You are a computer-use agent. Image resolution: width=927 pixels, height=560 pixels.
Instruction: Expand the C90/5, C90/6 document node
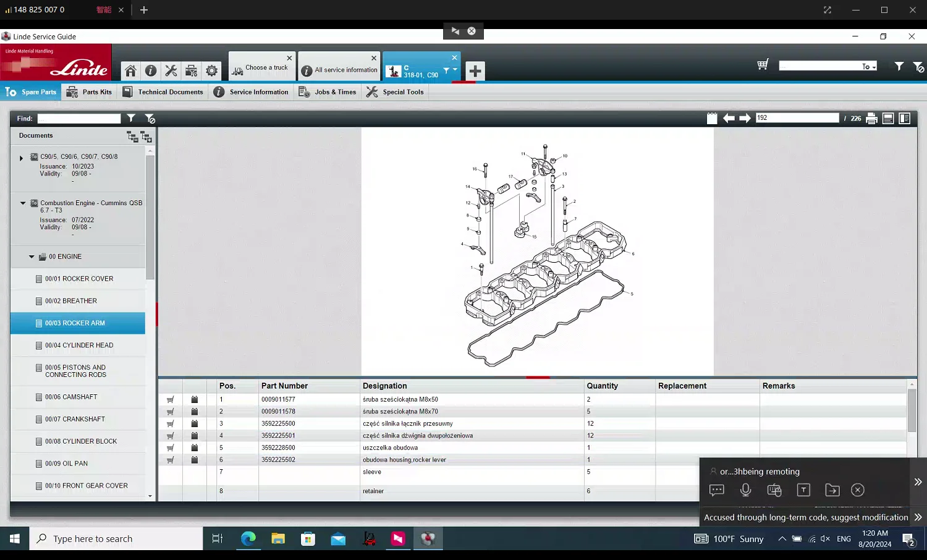pos(22,158)
